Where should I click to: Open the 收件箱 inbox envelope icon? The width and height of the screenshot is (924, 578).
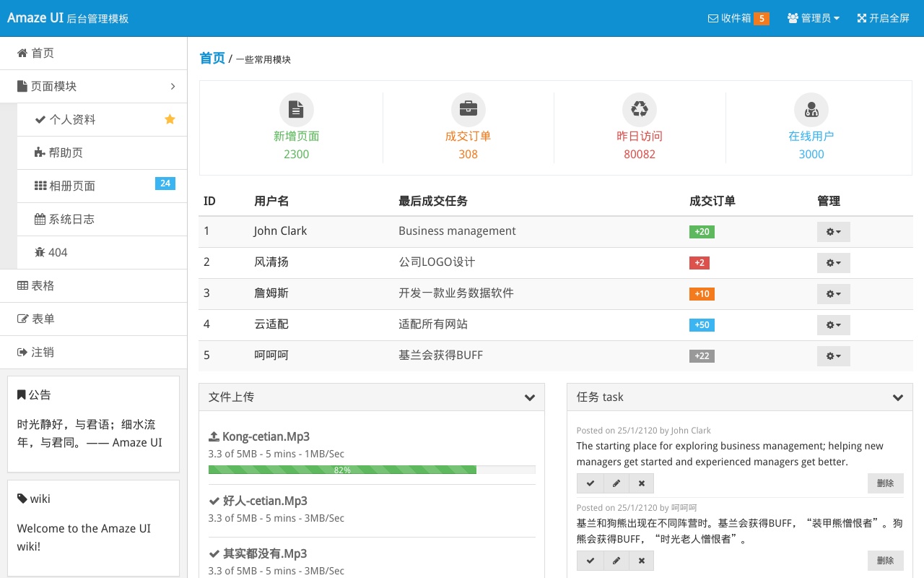(x=712, y=18)
